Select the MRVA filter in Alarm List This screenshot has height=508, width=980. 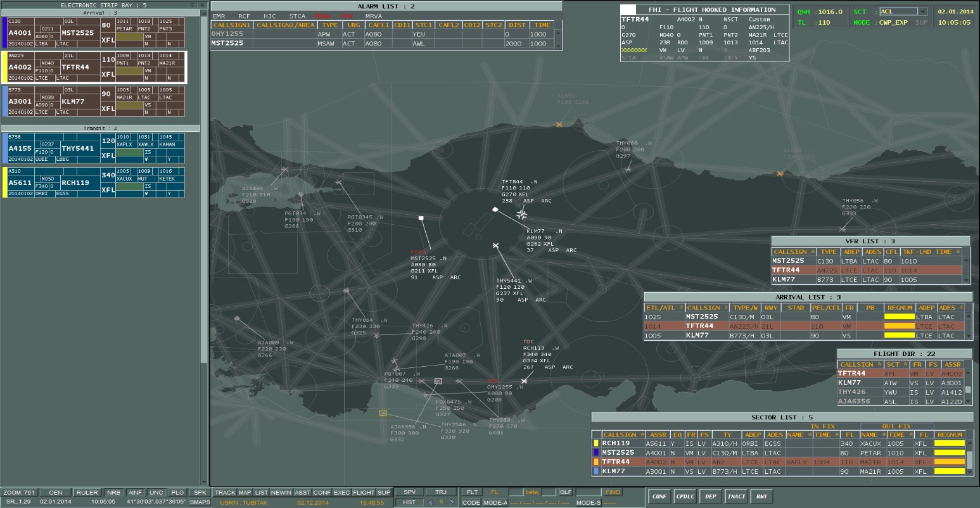[x=374, y=16]
